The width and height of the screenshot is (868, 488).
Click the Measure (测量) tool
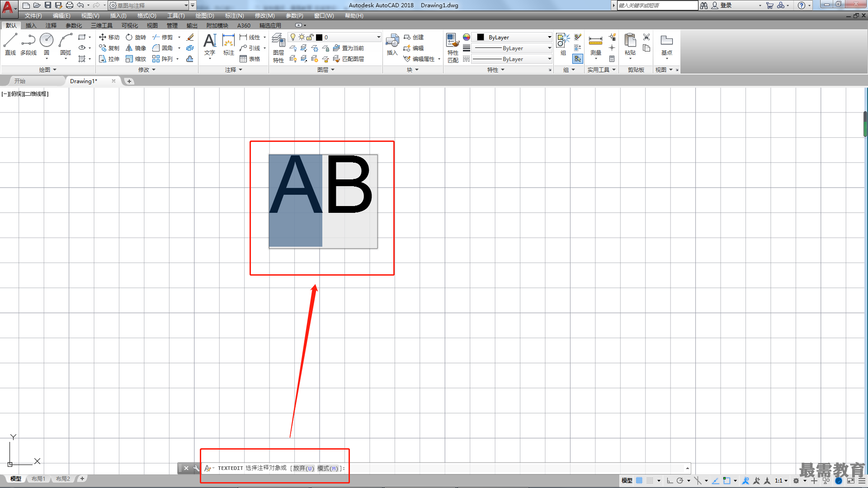(595, 44)
